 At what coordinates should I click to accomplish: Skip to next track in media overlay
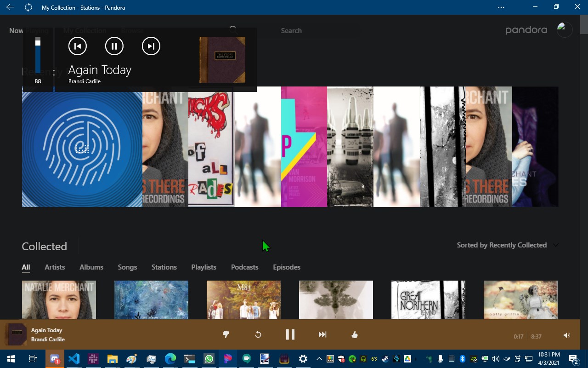tap(151, 46)
